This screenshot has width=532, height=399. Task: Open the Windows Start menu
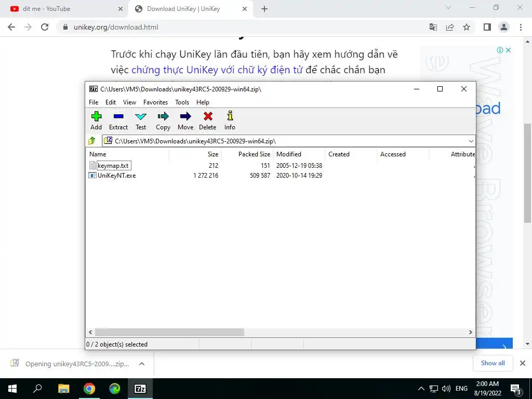tap(12, 389)
